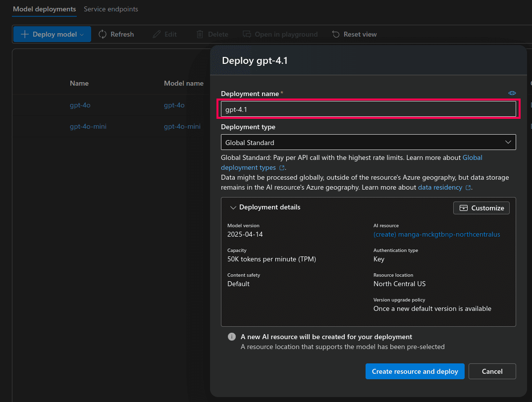Click the Open in playground icon
The height and width of the screenshot is (402, 532).
point(246,34)
